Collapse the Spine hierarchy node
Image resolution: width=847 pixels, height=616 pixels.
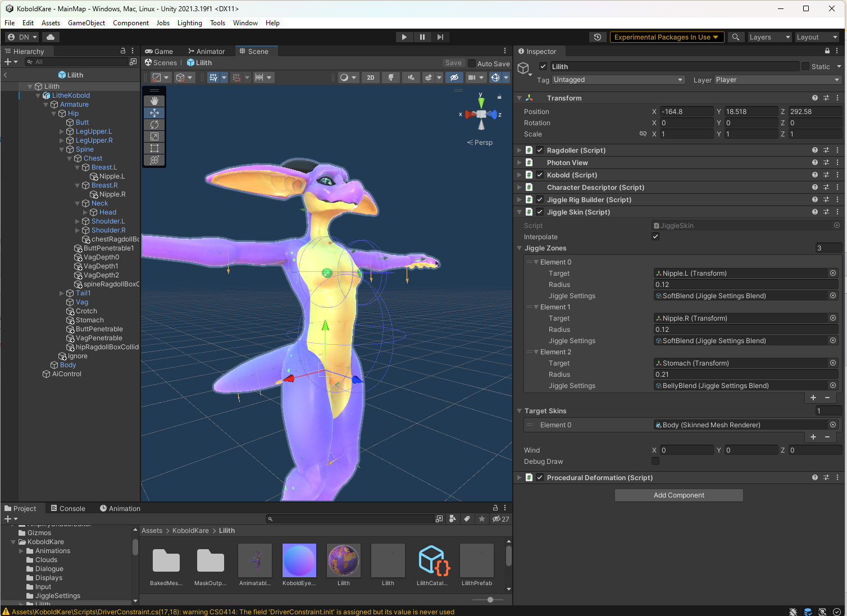[62, 149]
